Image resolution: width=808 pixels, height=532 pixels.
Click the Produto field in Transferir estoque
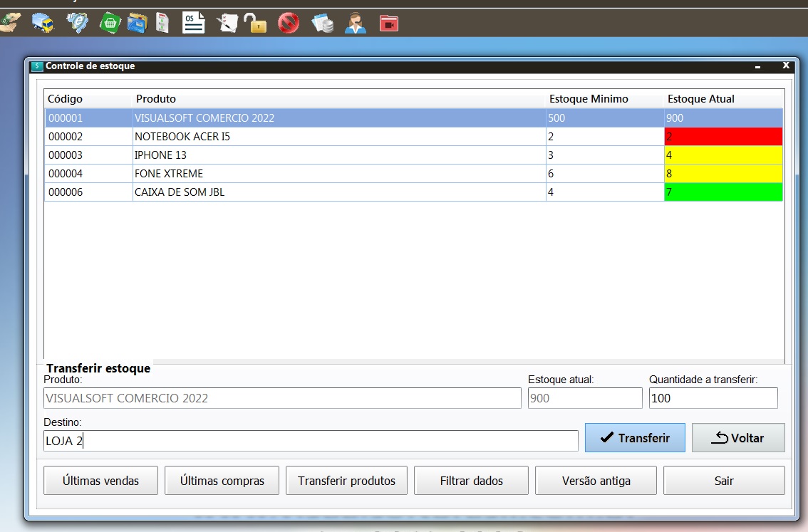(282, 398)
